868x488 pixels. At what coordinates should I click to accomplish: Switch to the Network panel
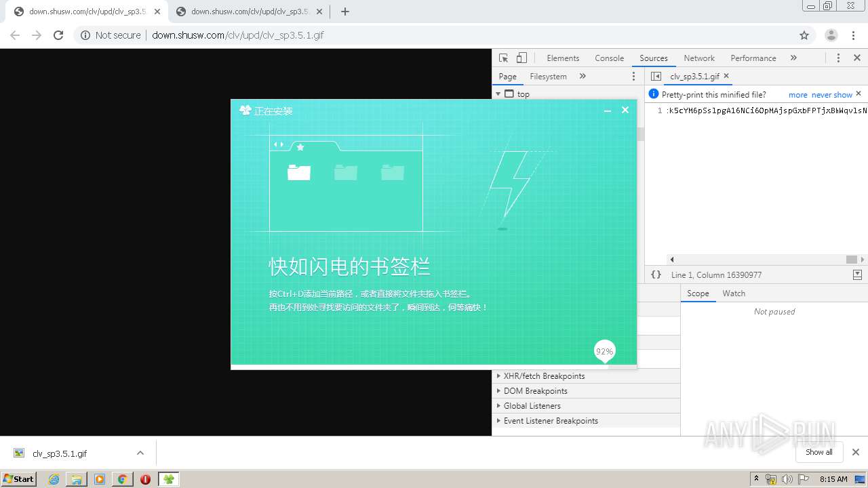[699, 58]
